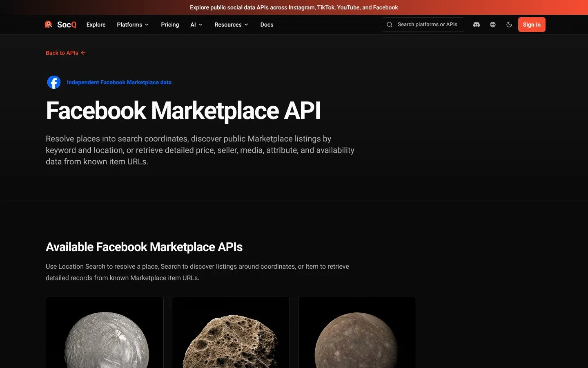
Task: Follow the Back to APIs link
Action: coord(66,53)
